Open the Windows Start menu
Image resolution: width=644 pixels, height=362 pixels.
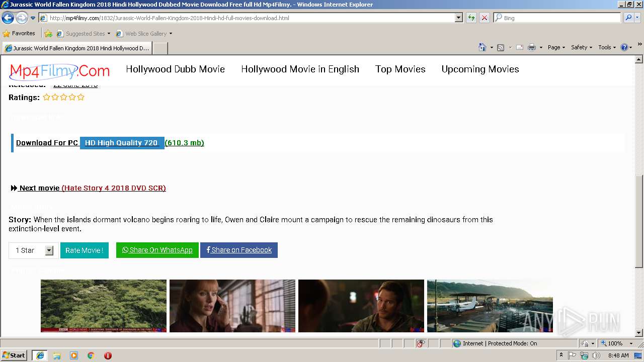click(14, 355)
